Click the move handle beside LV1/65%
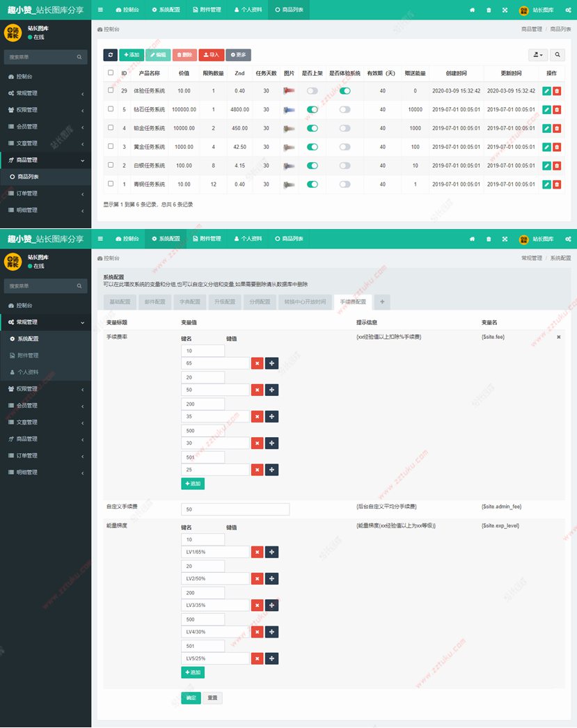This screenshot has height=728, width=577. (271, 552)
